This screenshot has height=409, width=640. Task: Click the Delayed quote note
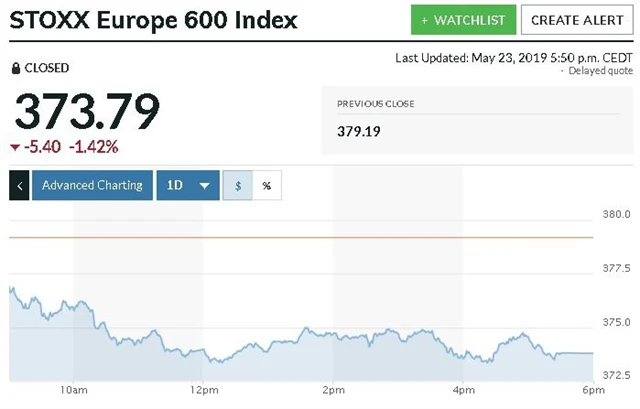point(599,70)
